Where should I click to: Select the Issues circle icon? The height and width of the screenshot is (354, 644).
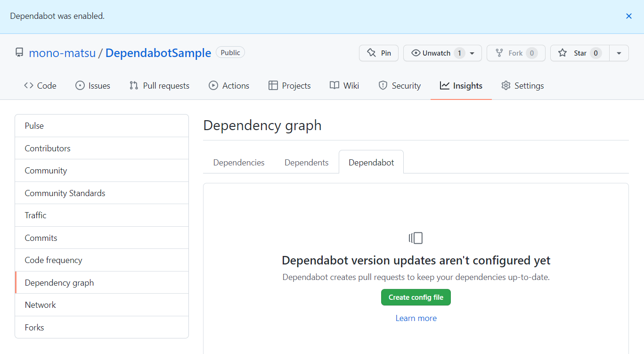pyautogui.click(x=80, y=85)
